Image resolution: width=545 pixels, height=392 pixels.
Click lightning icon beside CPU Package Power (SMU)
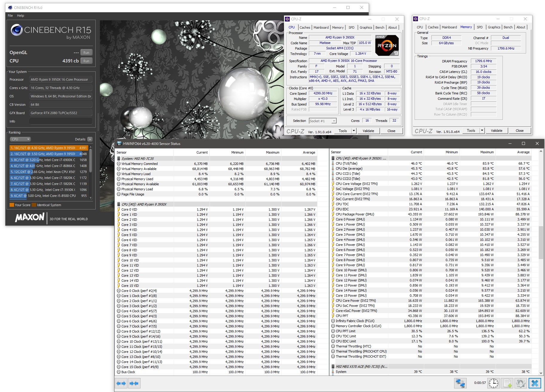point(333,214)
